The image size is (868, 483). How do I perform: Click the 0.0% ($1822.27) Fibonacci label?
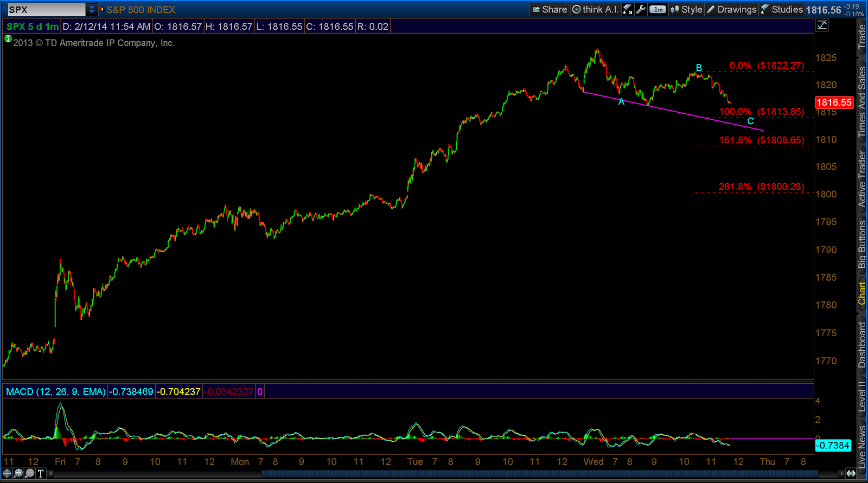(x=767, y=66)
